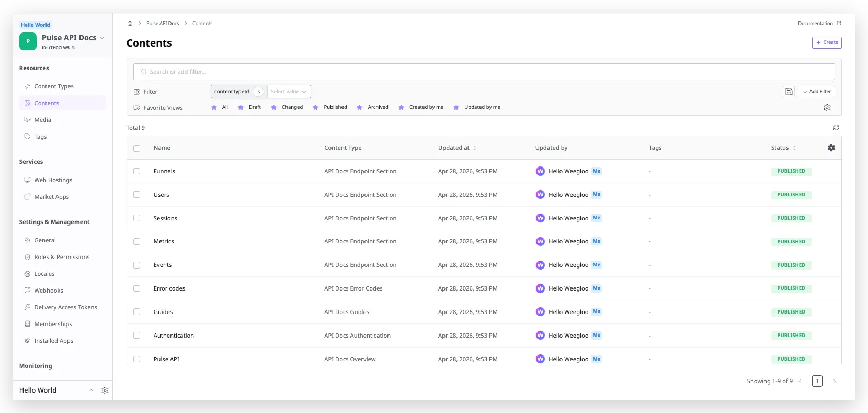Go to the next page arrow

click(x=835, y=381)
